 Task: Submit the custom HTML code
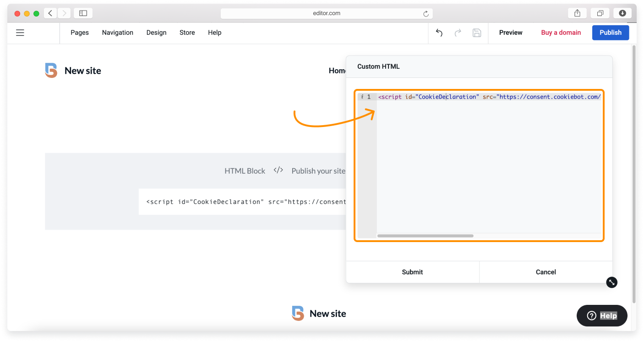pyautogui.click(x=413, y=272)
